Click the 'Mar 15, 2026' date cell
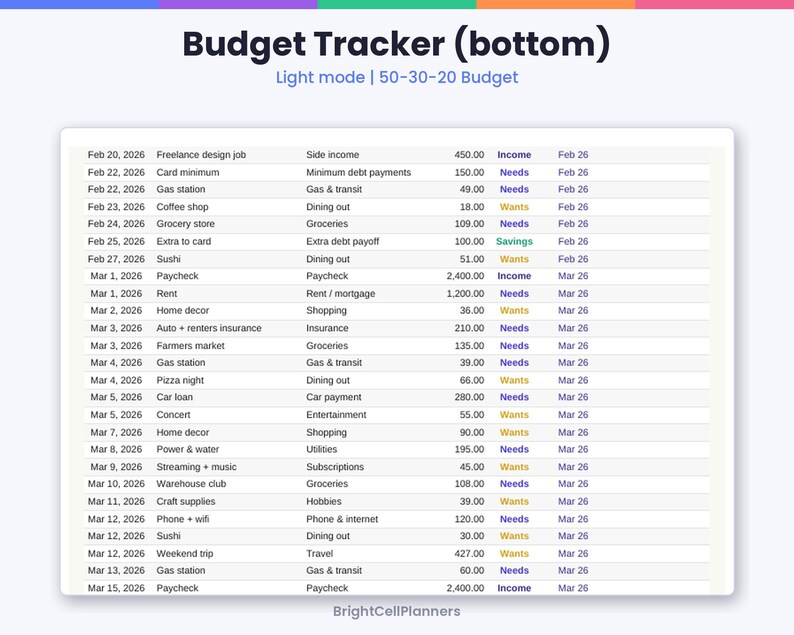This screenshot has height=635, width=794. tap(116, 588)
